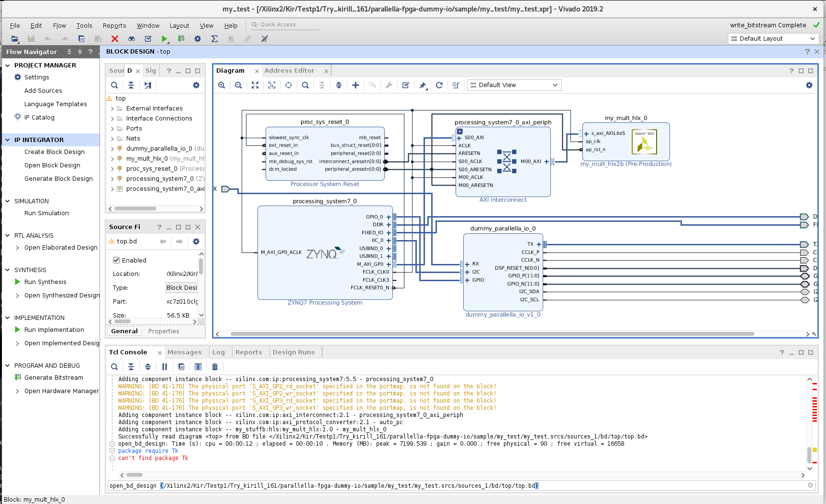Validate the block design with checkmark icon
This screenshot has height=504, width=826.
pos(406,85)
